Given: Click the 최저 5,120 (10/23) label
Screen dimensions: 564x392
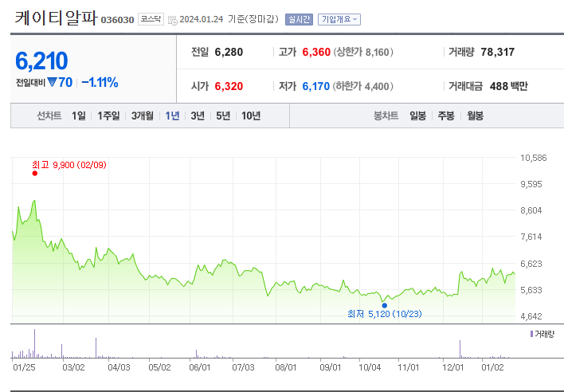Looking at the screenshot, I should point(385,314).
